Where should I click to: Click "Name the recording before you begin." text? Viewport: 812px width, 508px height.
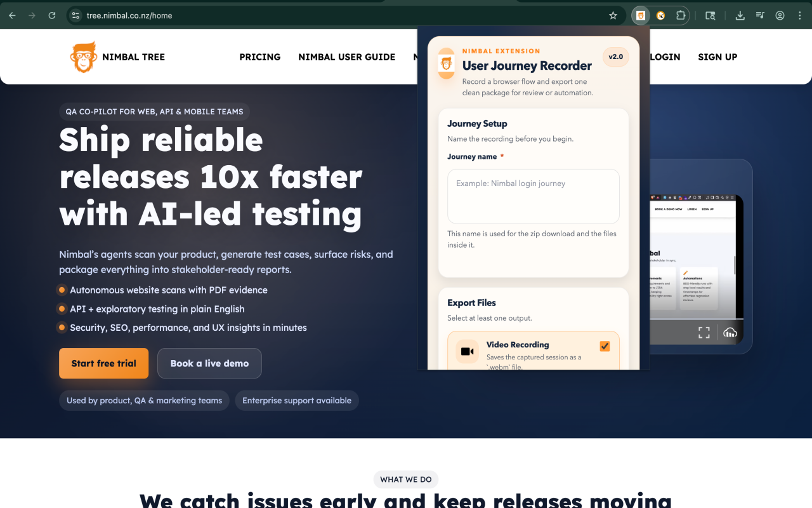(x=511, y=139)
